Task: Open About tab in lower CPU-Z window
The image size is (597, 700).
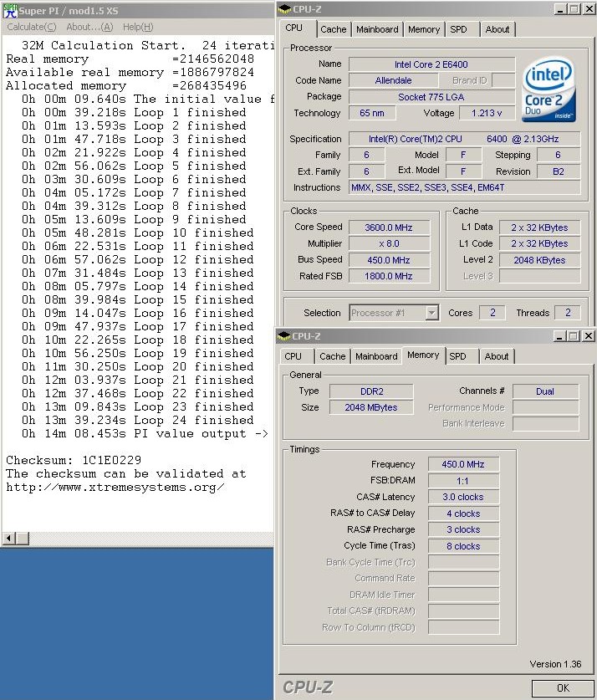Action: tap(497, 356)
